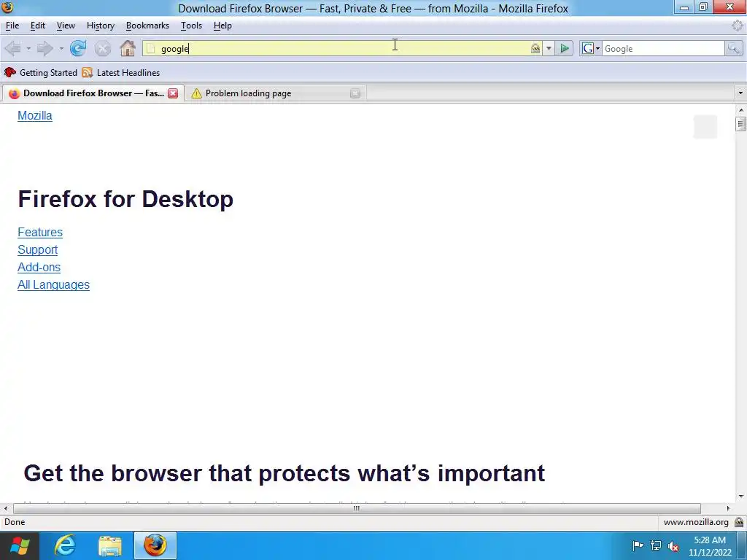Image resolution: width=747 pixels, height=560 pixels.
Task: Click the Back navigation arrow
Action: click(x=13, y=48)
